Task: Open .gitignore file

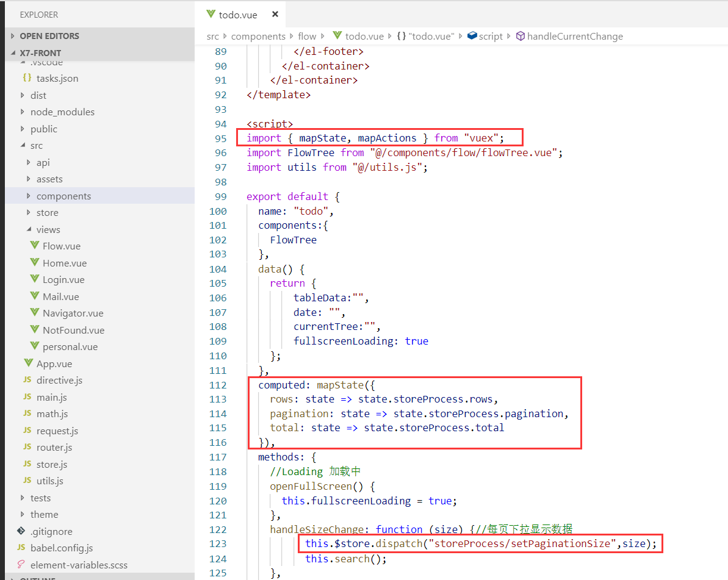Action: point(51,532)
